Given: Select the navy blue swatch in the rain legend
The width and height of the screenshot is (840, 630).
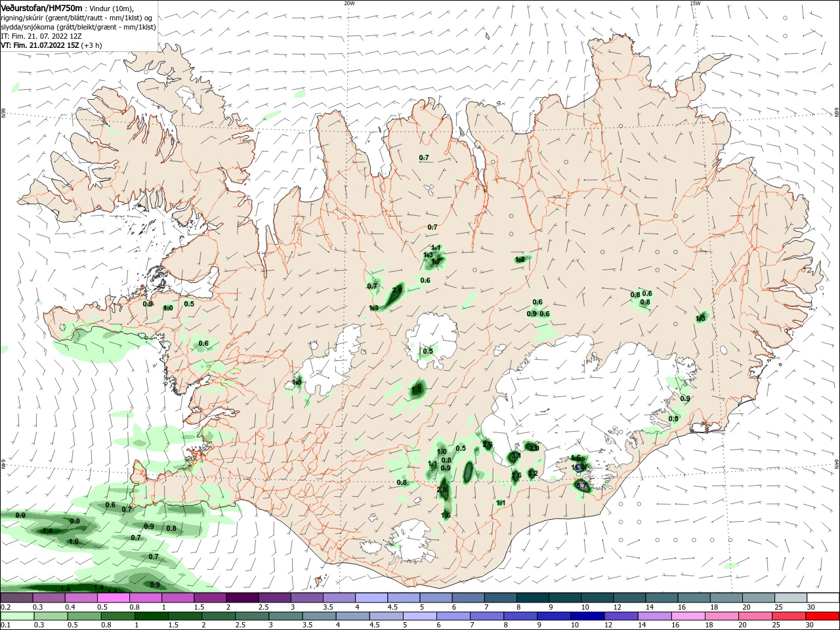Looking at the screenshot, I should pos(586,616).
